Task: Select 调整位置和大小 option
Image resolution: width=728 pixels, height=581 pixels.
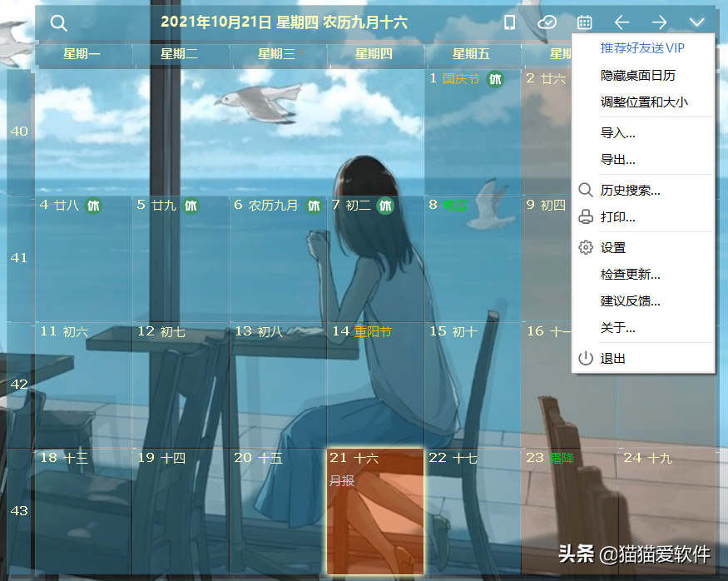Action: point(644,102)
